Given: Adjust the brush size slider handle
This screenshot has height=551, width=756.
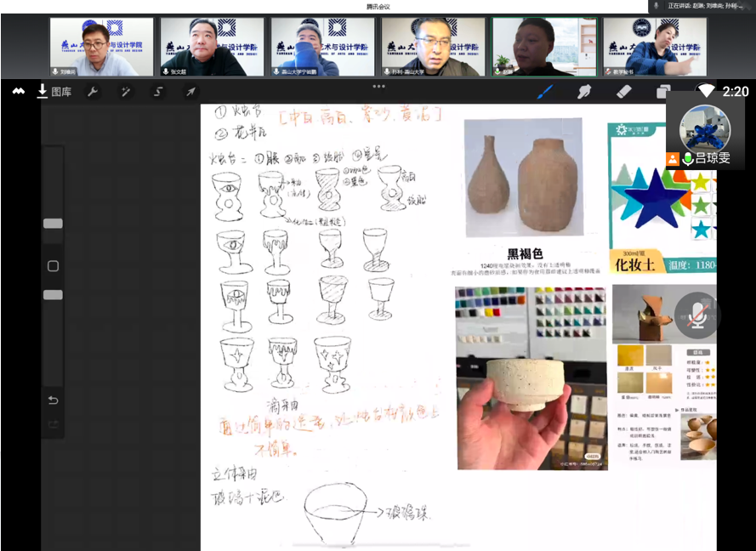Looking at the screenshot, I should point(53,224).
